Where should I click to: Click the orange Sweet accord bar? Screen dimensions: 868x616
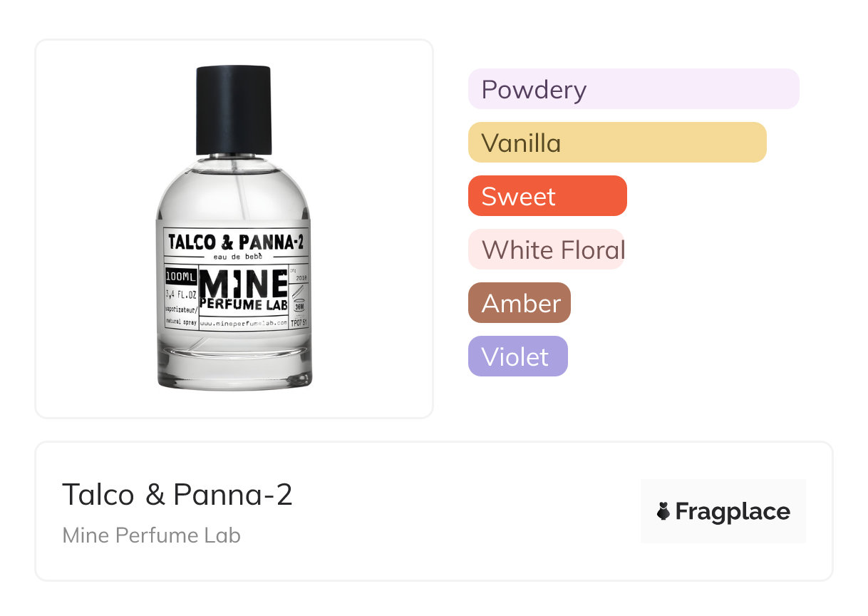(547, 196)
